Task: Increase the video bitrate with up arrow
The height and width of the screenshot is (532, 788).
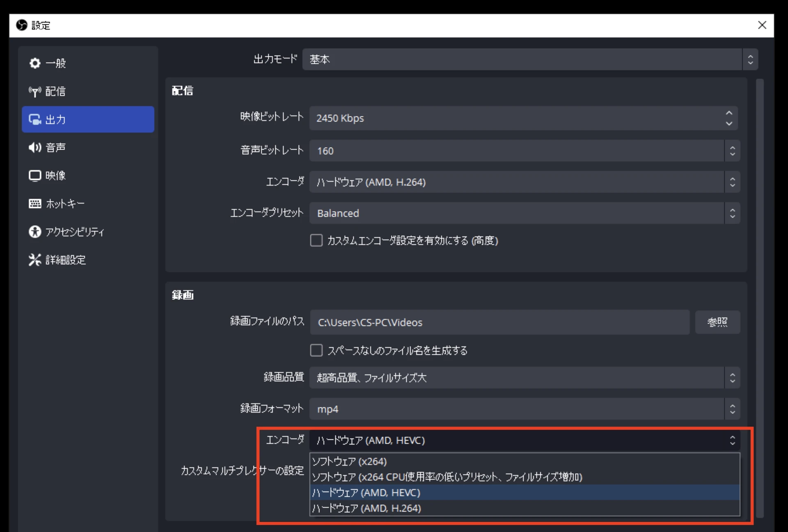Action: pyautogui.click(x=729, y=113)
